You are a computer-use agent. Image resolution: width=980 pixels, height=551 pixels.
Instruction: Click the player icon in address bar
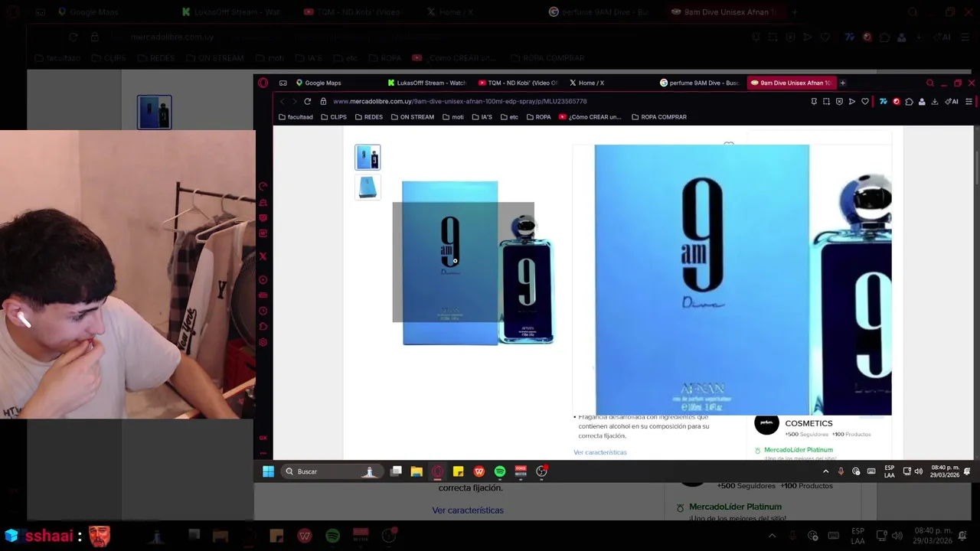click(851, 101)
